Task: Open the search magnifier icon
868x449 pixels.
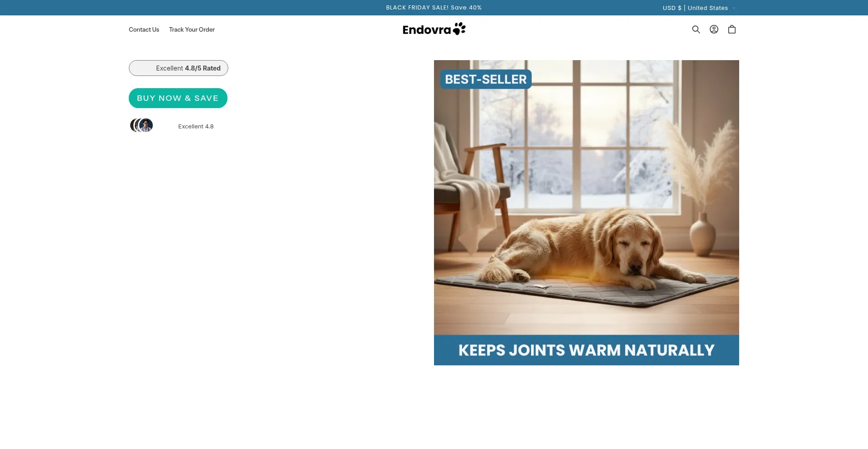Action: (x=696, y=29)
